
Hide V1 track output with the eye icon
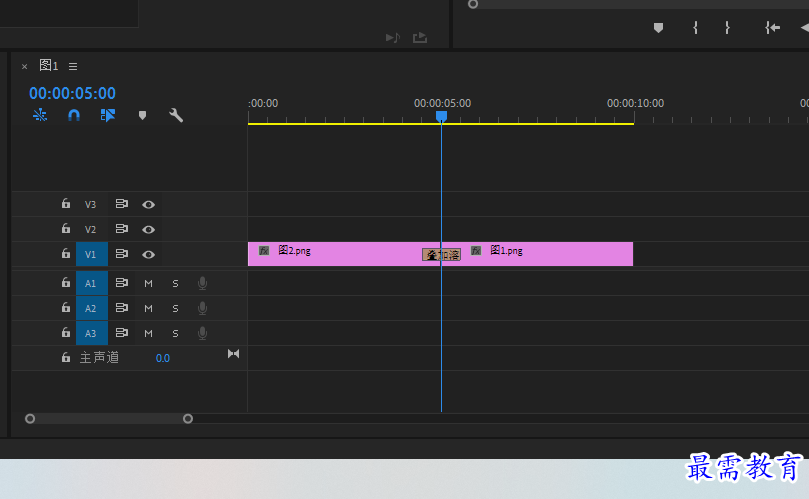pos(149,254)
